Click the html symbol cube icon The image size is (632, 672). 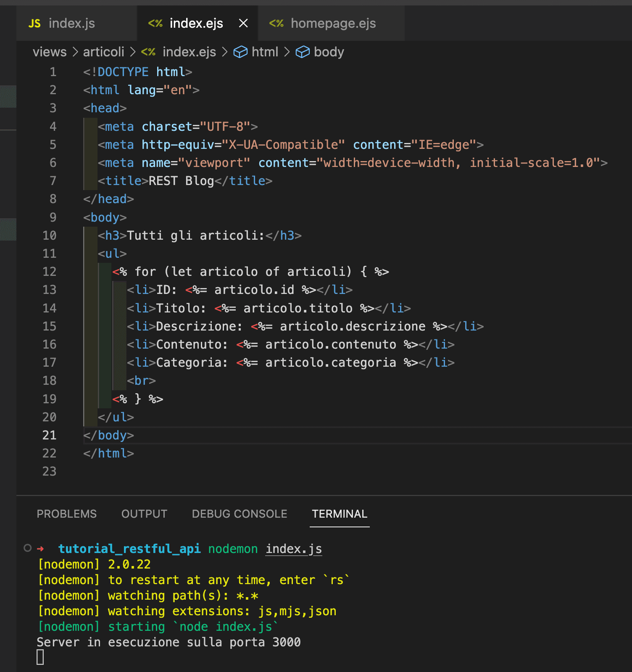tap(240, 52)
